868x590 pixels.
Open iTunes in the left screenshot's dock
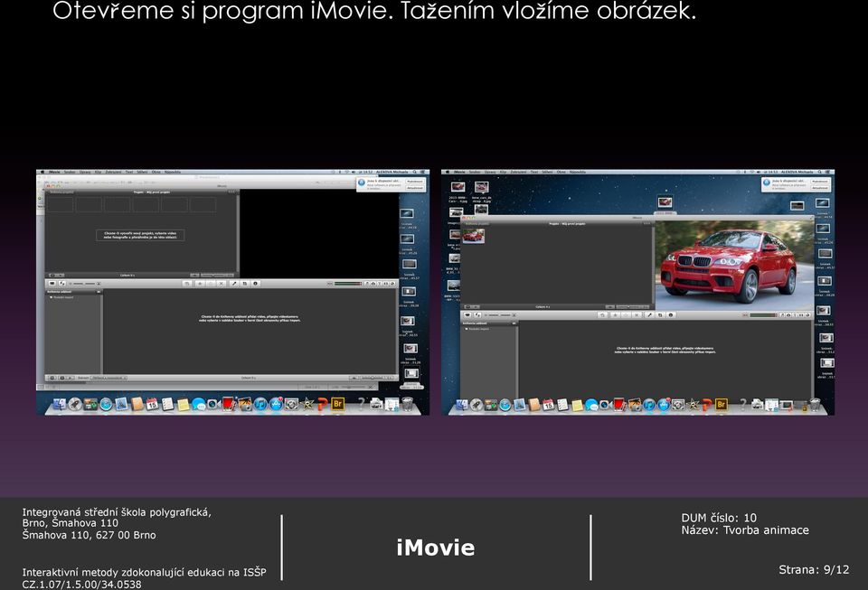[x=260, y=404]
